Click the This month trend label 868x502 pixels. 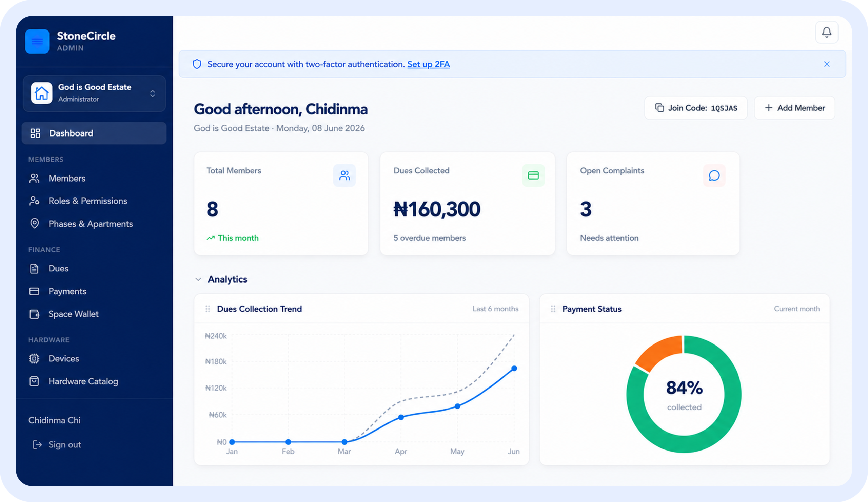(x=238, y=238)
